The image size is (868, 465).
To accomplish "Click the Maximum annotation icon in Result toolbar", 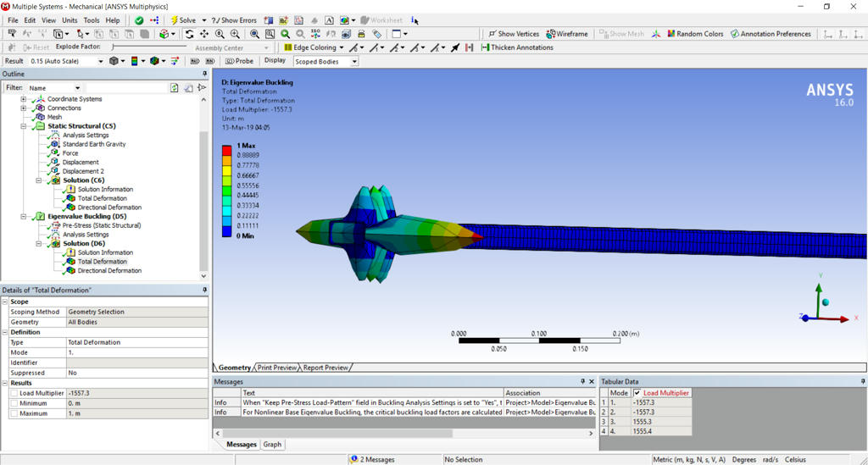I will (195, 61).
